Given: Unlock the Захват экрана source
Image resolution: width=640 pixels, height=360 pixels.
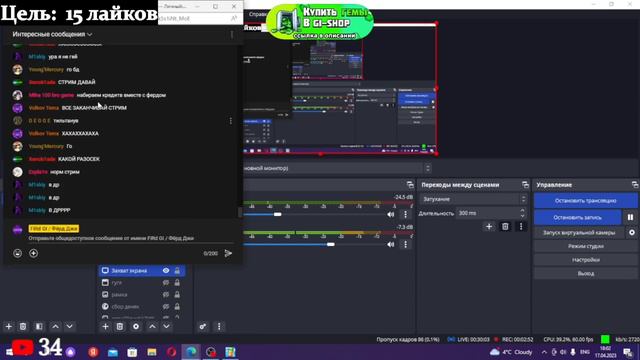Looking at the screenshot, I should pos(177,271).
